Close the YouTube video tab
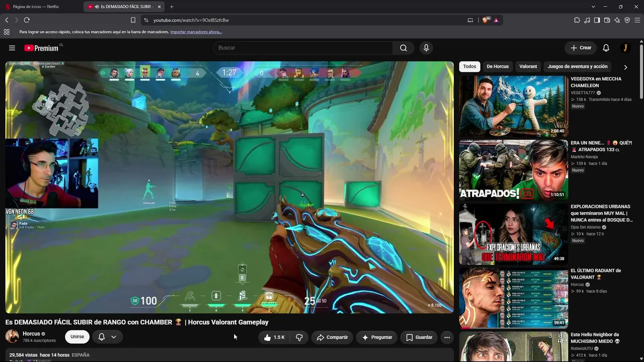 [x=159, y=7]
